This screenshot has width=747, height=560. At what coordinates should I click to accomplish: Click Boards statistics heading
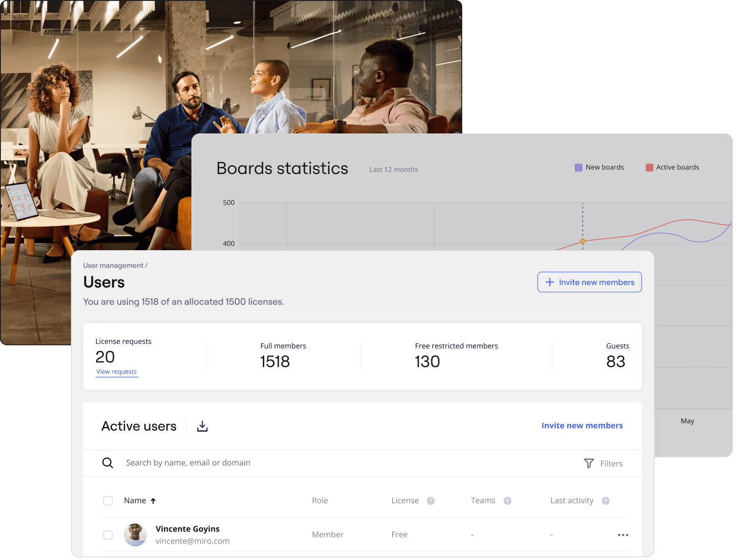pos(282,168)
